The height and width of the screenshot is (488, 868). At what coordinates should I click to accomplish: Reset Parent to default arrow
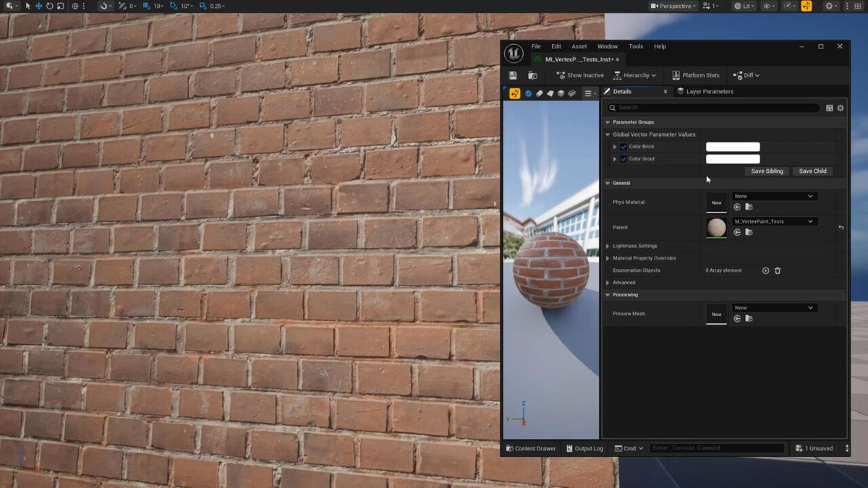pos(841,228)
